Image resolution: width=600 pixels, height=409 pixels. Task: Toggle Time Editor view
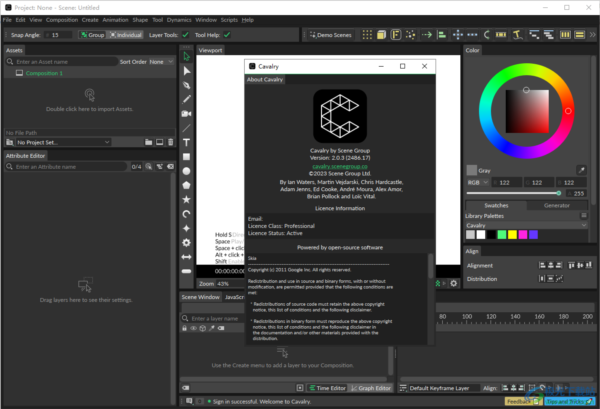click(327, 388)
